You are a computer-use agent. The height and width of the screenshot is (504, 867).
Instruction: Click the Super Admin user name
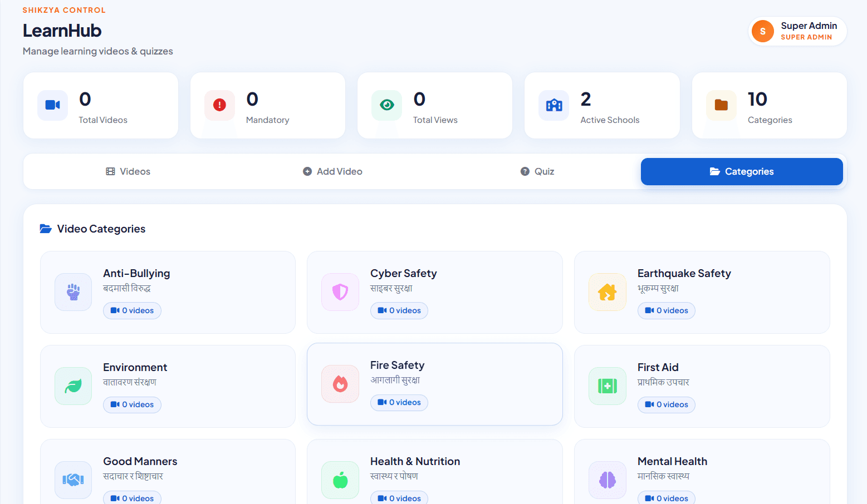point(809,26)
